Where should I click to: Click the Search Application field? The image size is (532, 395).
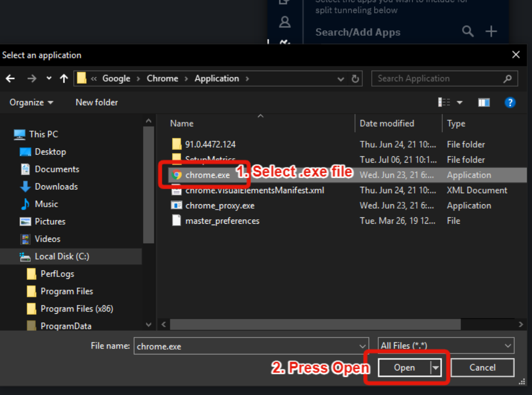438,78
